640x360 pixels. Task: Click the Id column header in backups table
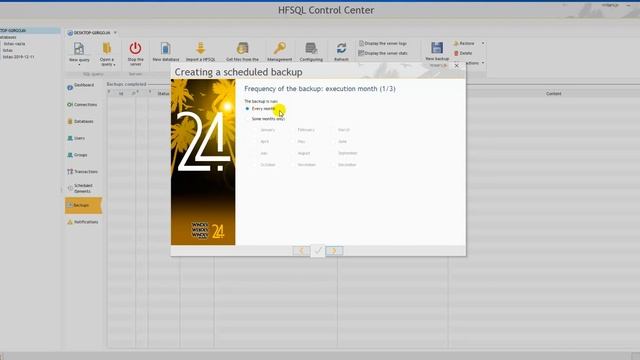(x=121, y=93)
